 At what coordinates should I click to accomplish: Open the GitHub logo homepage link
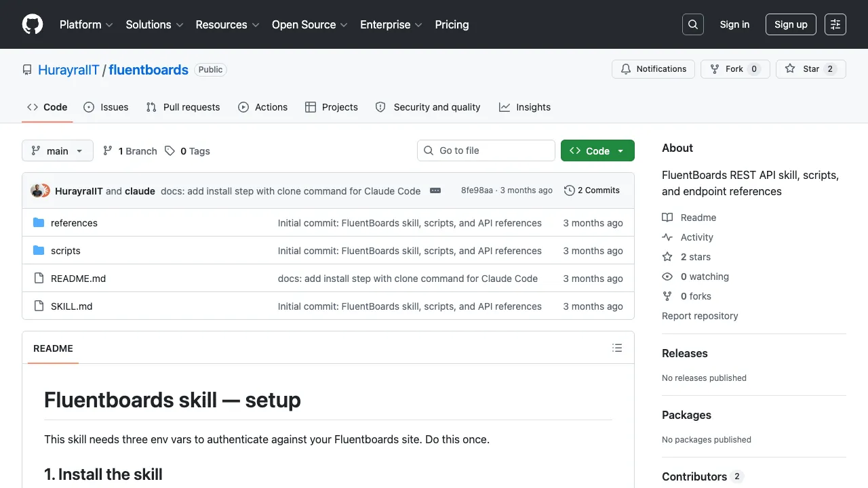(x=33, y=24)
